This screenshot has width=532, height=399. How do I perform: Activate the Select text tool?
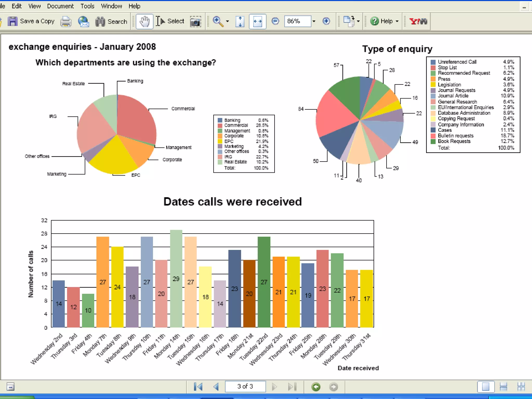point(170,21)
